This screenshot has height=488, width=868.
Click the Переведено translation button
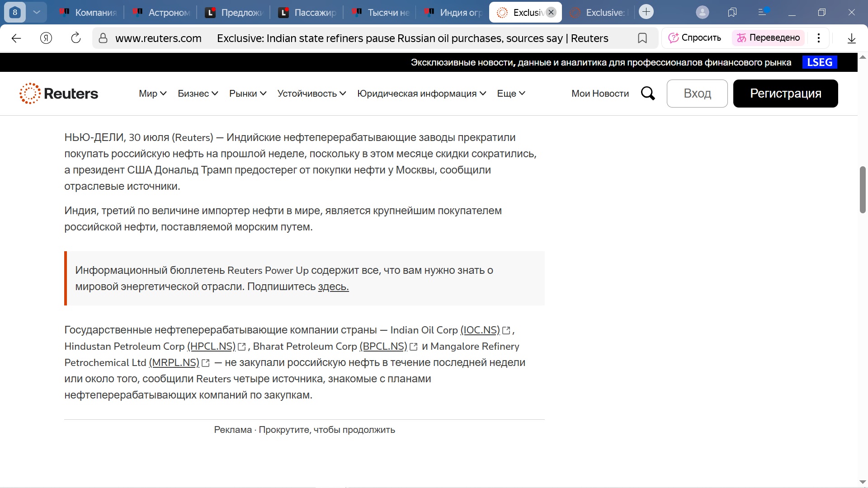(769, 38)
